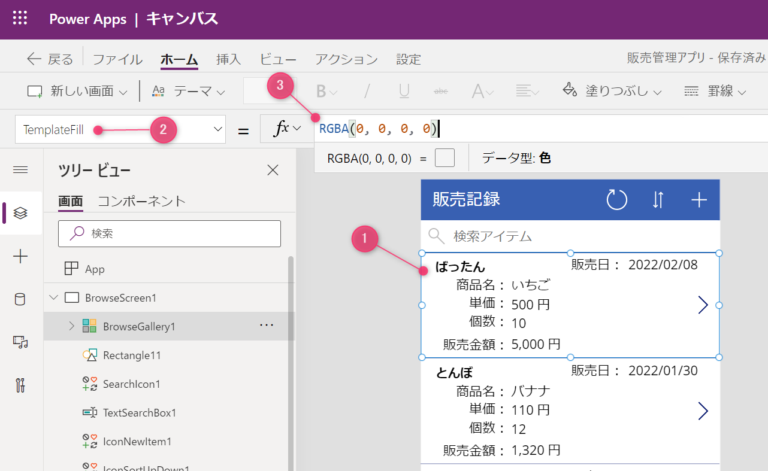Select the ホーム tab

(x=179, y=59)
